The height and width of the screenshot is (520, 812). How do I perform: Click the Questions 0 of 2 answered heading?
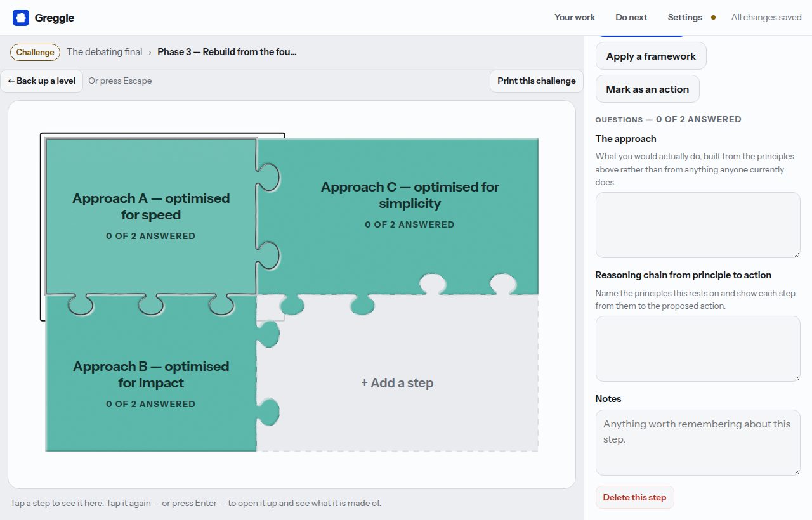click(668, 119)
